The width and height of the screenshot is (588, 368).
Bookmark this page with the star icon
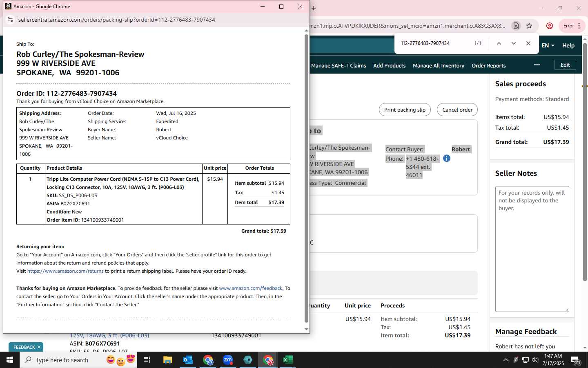tap(529, 26)
